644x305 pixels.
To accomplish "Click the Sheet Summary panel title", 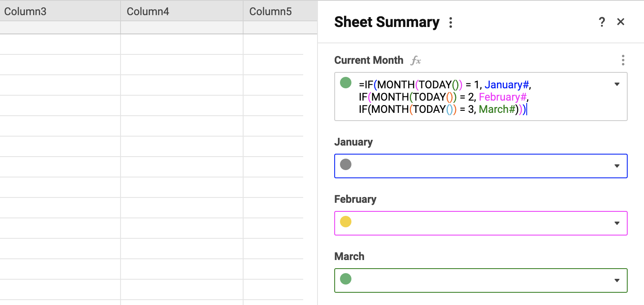I will (x=387, y=22).
